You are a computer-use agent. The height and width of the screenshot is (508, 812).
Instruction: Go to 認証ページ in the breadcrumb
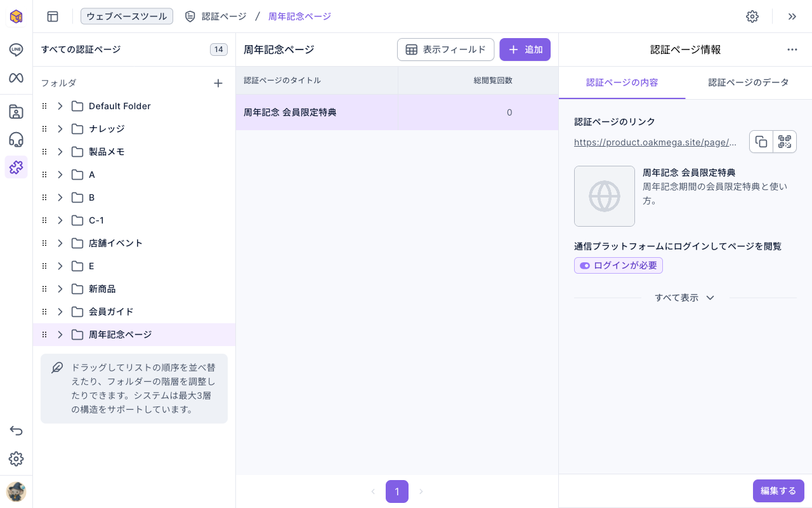pos(223,17)
